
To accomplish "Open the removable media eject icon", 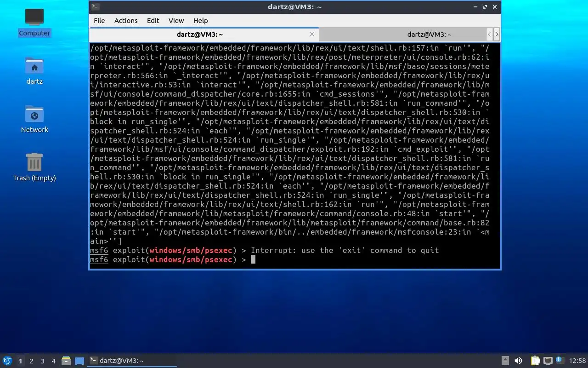I will 505,361.
